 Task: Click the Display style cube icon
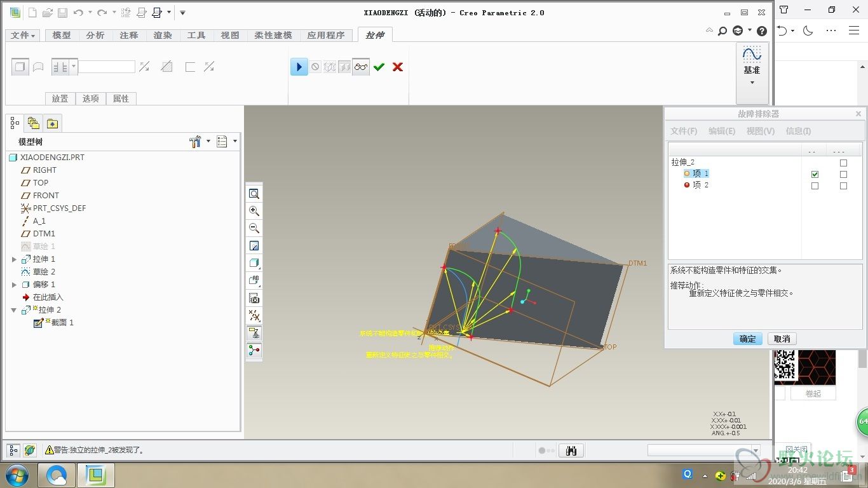click(x=254, y=263)
